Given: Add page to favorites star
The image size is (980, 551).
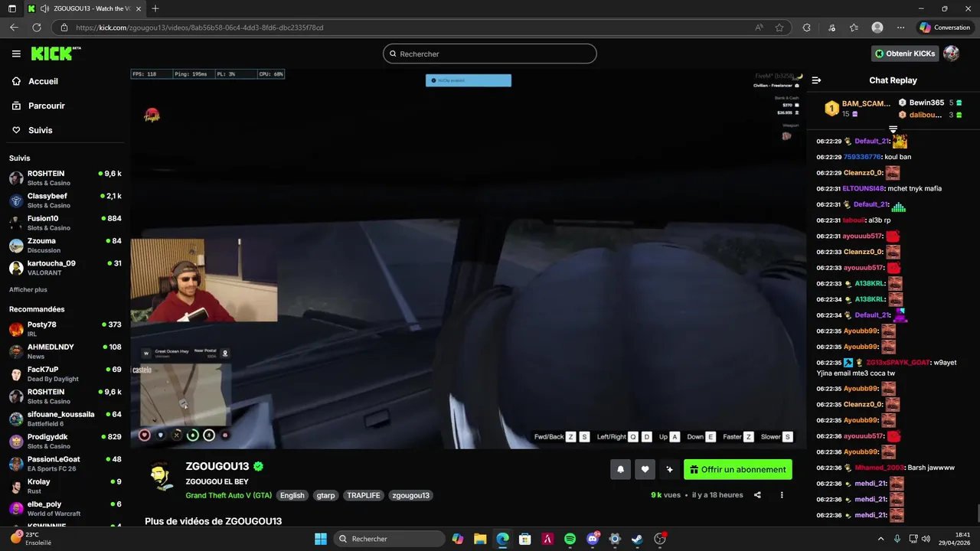Looking at the screenshot, I should click(x=779, y=28).
